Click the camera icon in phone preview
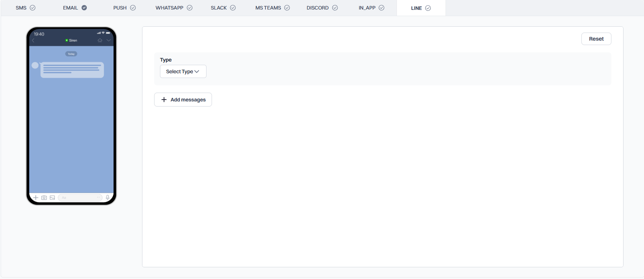 pyautogui.click(x=44, y=198)
